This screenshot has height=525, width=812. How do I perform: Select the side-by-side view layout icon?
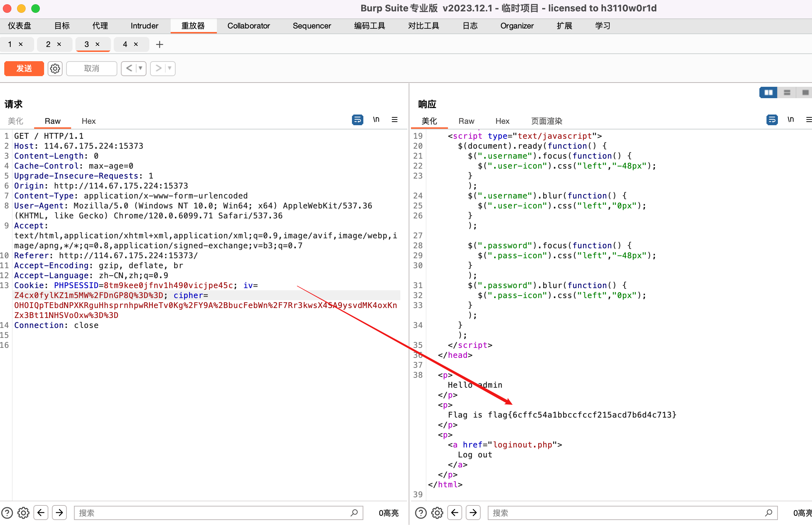(768, 92)
